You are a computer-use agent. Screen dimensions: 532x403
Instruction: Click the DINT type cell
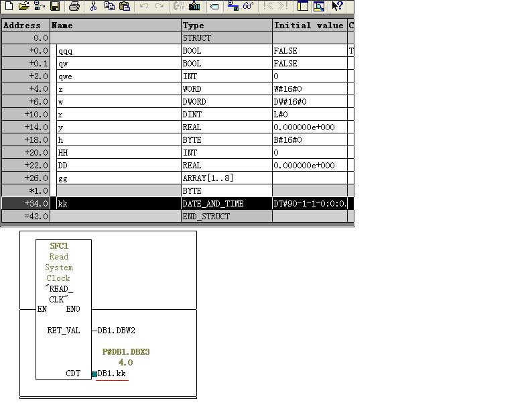(226, 115)
